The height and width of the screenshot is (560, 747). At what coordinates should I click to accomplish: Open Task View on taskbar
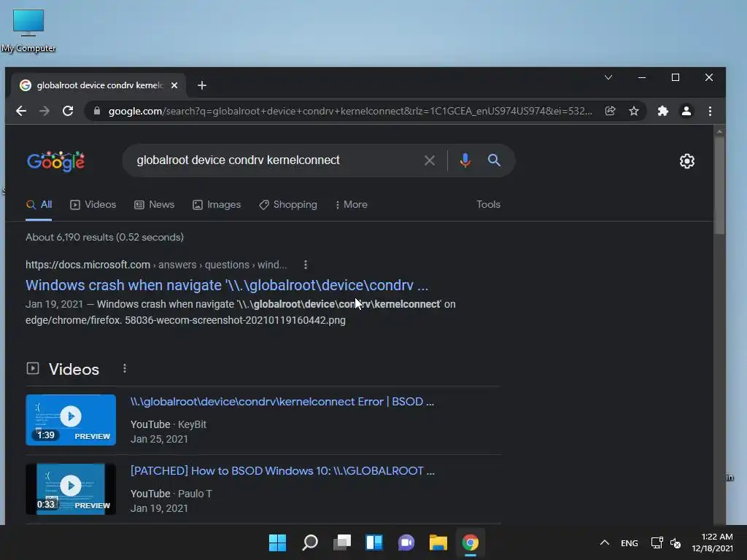(x=341, y=542)
